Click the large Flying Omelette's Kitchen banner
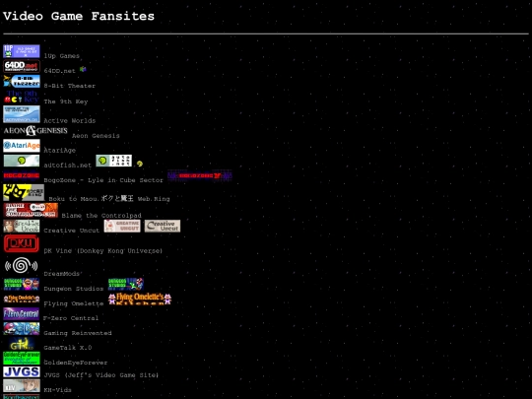532x399 pixels. click(140, 299)
